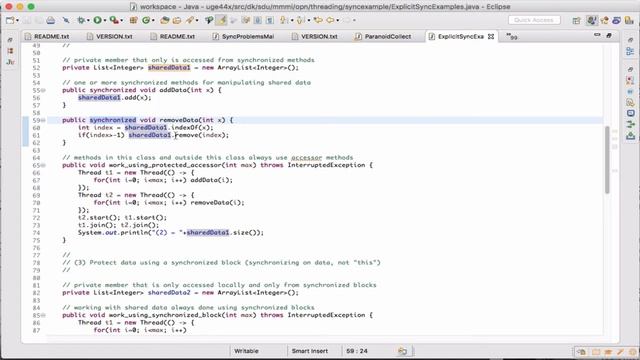The image size is (640, 360).
Task: Click the Previous Annotation arrow icon
Action: pos(300,20)
